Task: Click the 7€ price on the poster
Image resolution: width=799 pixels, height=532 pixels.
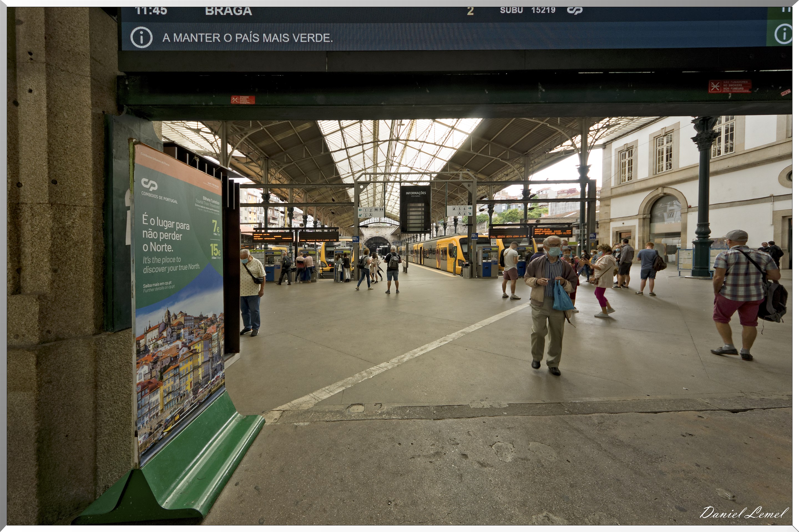Action: tap(216, 226)
